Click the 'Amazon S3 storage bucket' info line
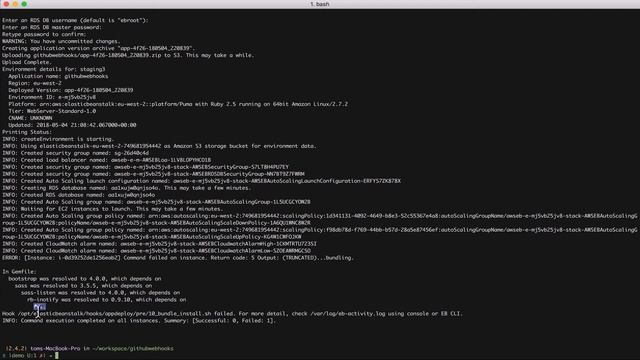 click(x=159, y=146)
